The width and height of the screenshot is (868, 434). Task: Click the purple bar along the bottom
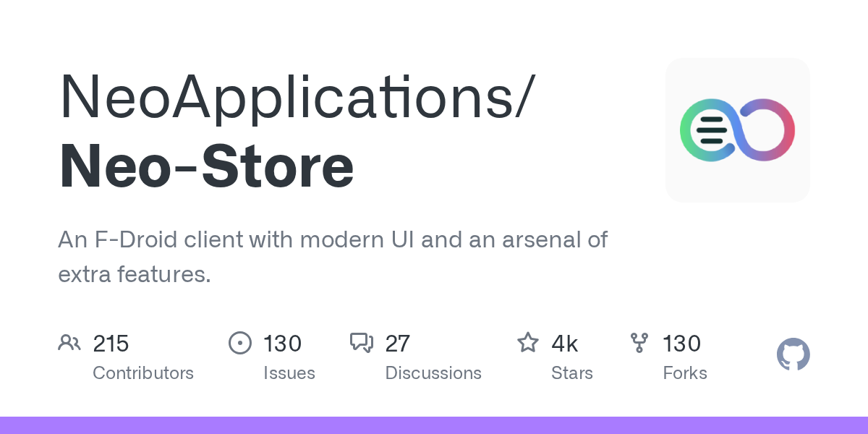click(434, 425)
